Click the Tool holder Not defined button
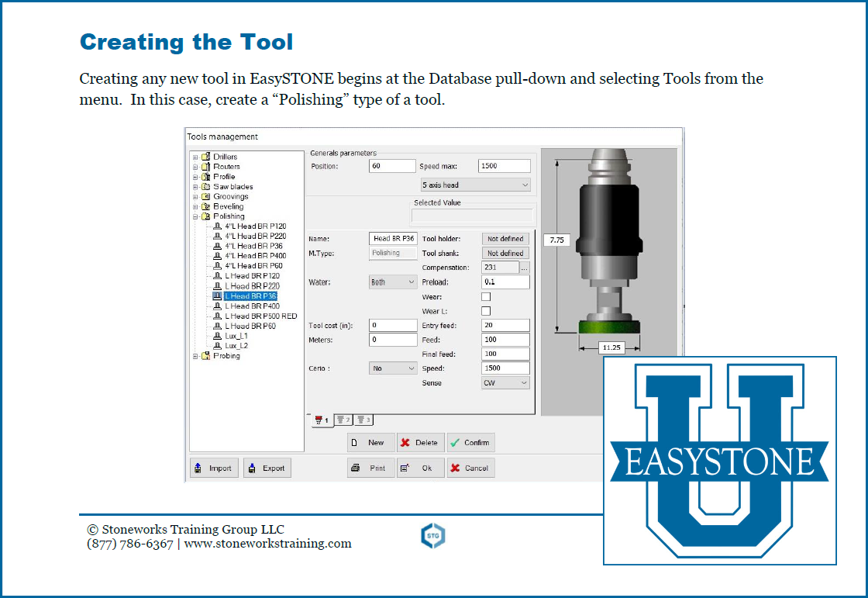The width and height of the screenshot is (868, 598). (505, 239)
